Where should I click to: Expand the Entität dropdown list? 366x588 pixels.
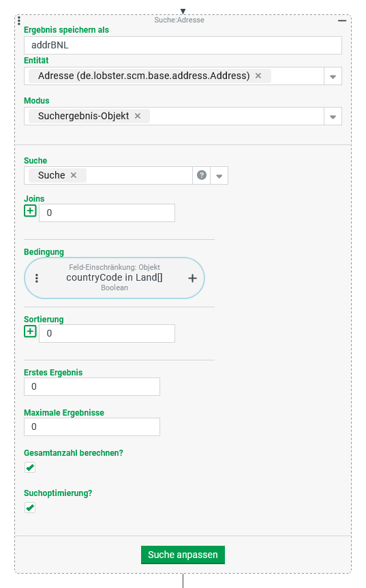(333, 76)
